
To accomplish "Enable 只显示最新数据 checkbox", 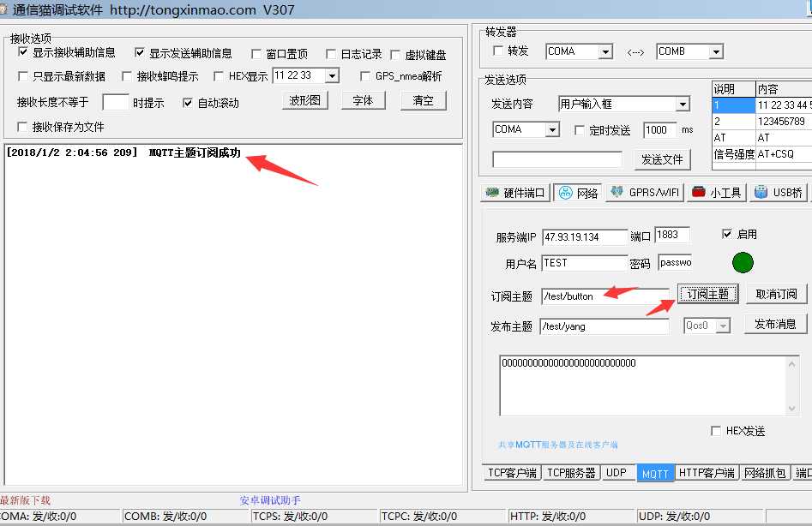I will click(x=23, y=76).
